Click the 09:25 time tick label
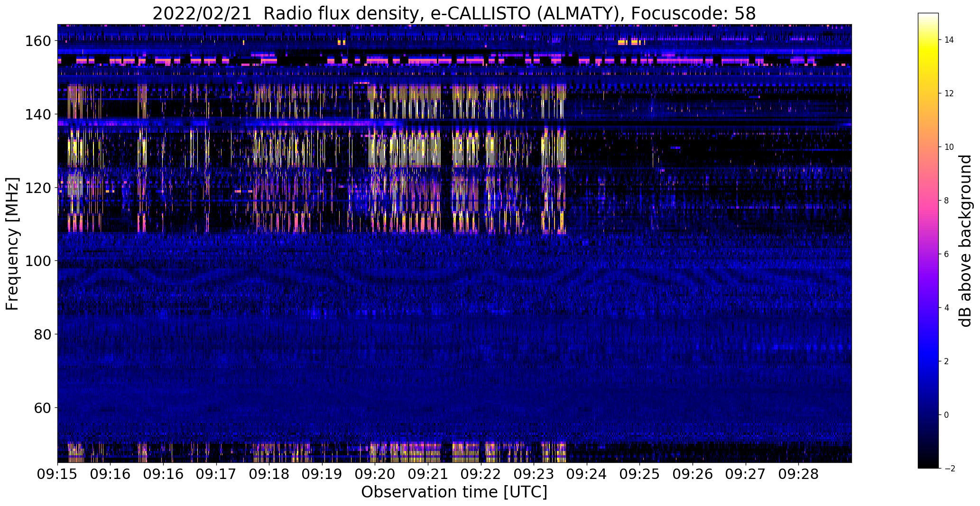The image size is (980, 506). click(x=639, y=474)
